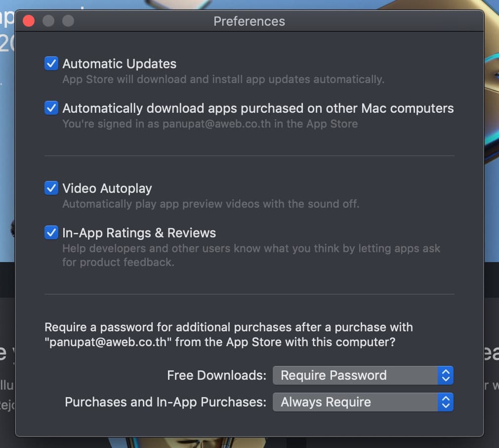Image resolution: width=499 pixels, height=448 pixels.
Task: Disable the Video Autoplay checkbox
Action: click(x=51, y=188)
